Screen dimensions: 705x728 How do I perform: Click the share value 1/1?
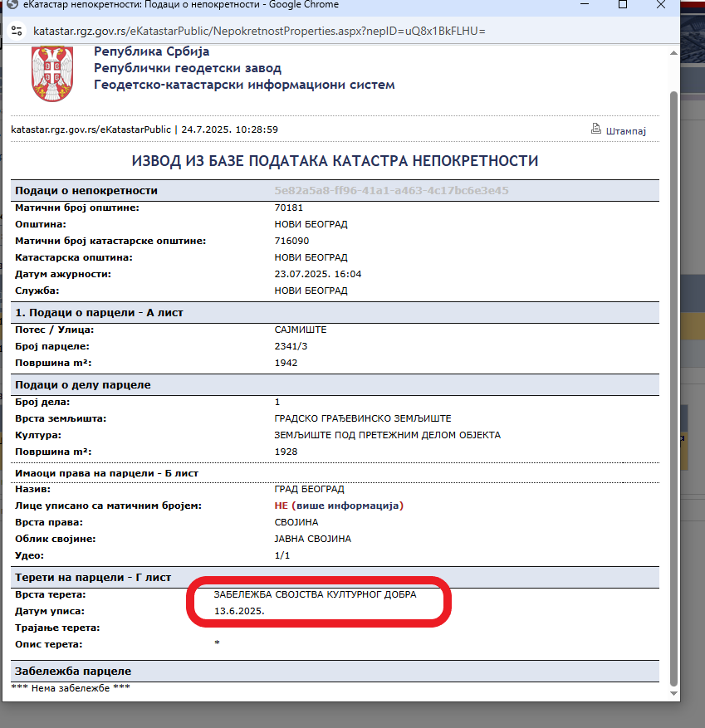pyautogui.click(x=282, y=555)
